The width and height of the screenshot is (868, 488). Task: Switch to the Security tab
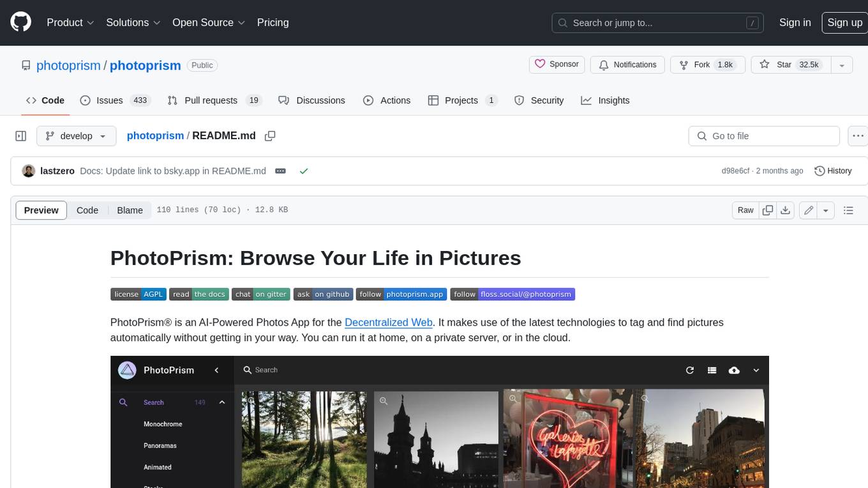point(539,100)
